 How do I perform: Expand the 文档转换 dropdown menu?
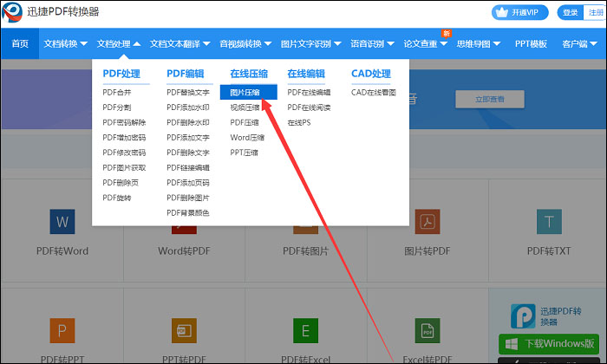(x=65, y=43)
